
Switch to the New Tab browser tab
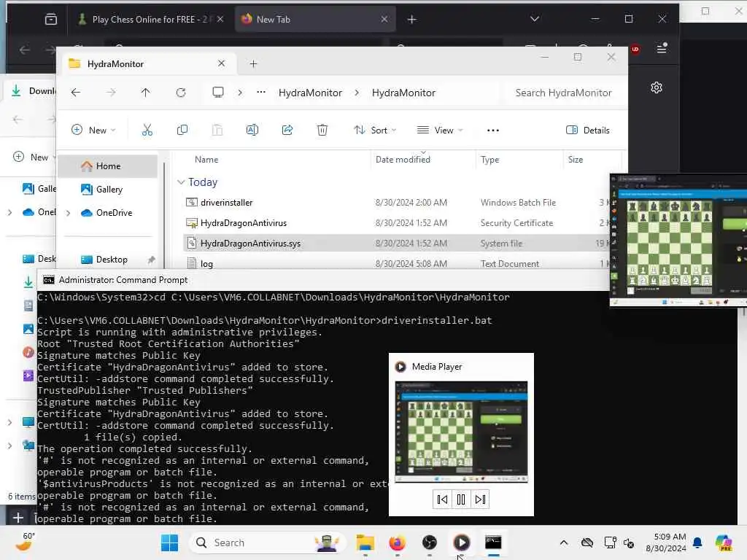[x=315, y=20]
